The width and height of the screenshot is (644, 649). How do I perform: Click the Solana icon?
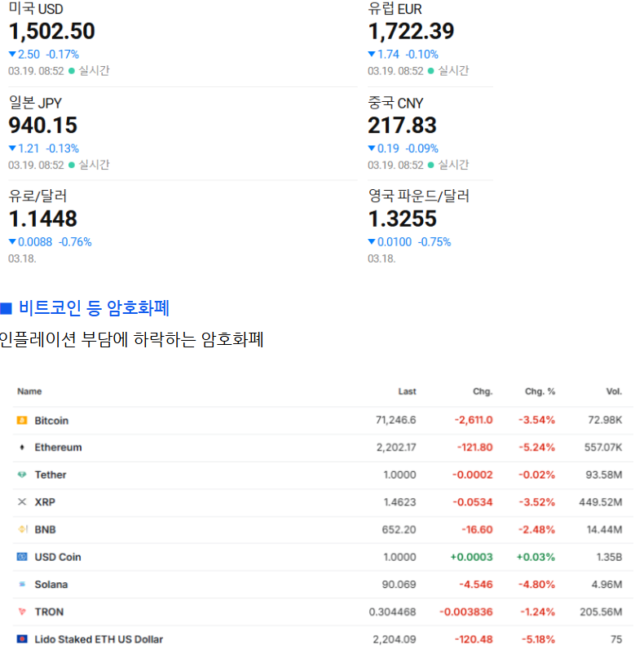(22, 585)
